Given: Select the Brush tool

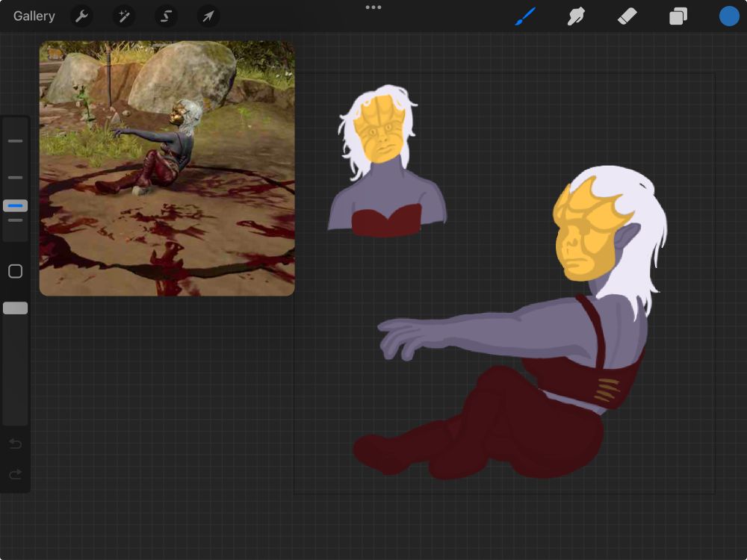Looking at the screenshot, I should coord(526,16).
